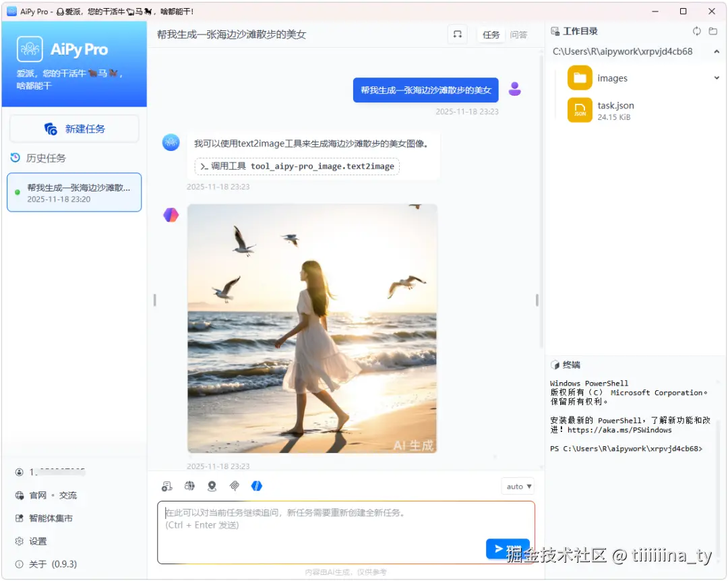Open the folder icon beside 工作目录
Viewport: 728px width, 581px height.
[x=713, y=31]
